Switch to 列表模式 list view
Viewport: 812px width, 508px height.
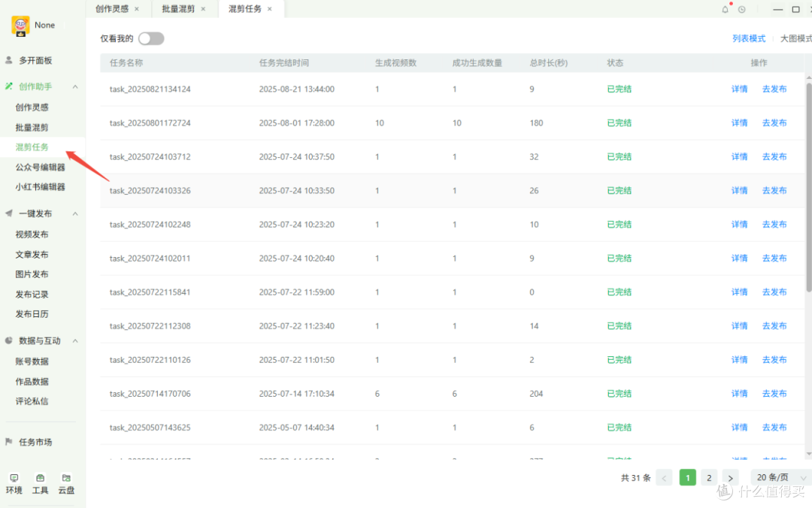coord(749,38)
